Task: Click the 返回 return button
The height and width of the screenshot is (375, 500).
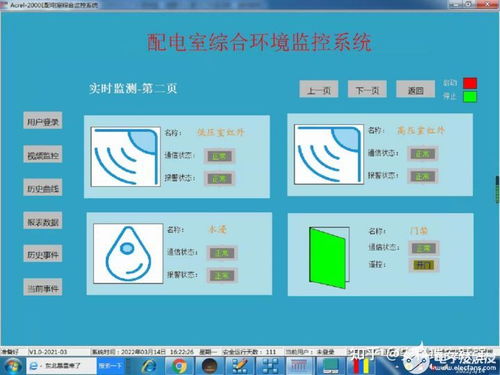Action: (x=415, y=89)
